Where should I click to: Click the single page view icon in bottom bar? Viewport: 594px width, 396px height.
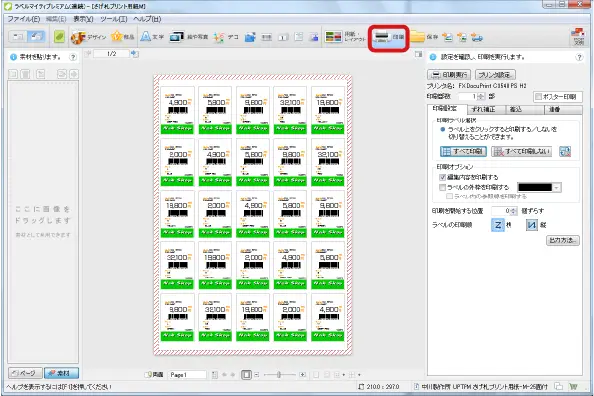246,375
